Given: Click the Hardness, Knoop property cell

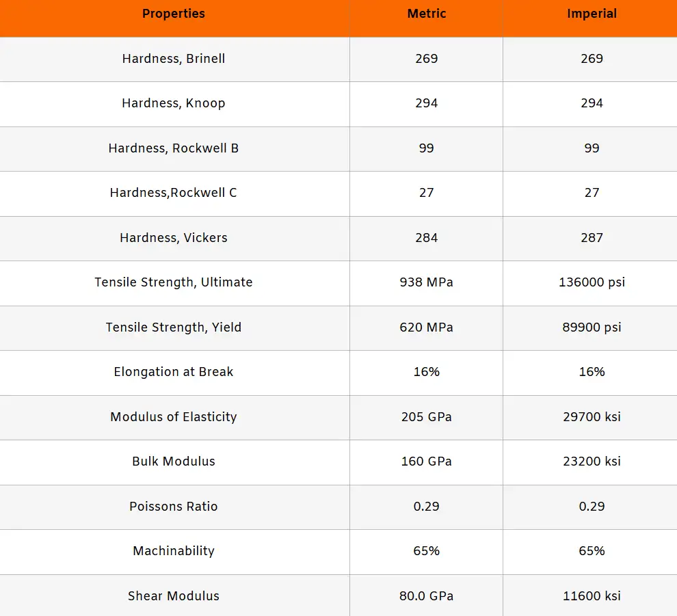Looking at the screenshot, I should pos(174,103).
